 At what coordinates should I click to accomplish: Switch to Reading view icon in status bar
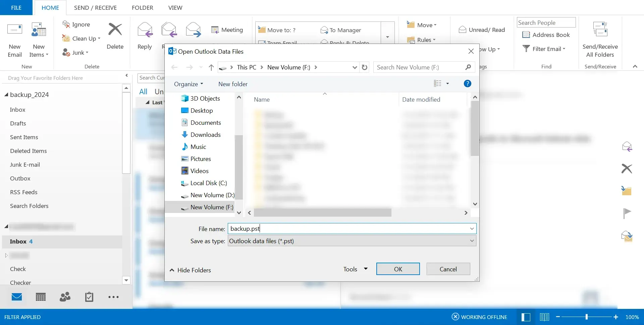tap(544, 317)
